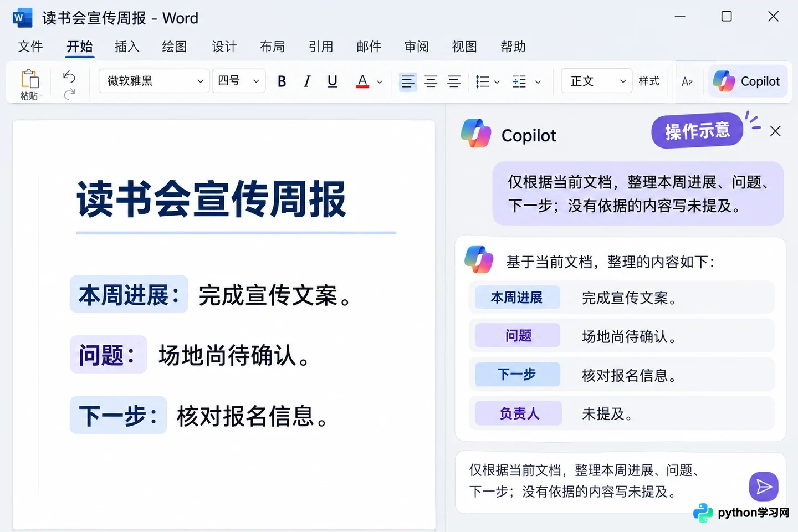Click the line spacing icon

519,81
